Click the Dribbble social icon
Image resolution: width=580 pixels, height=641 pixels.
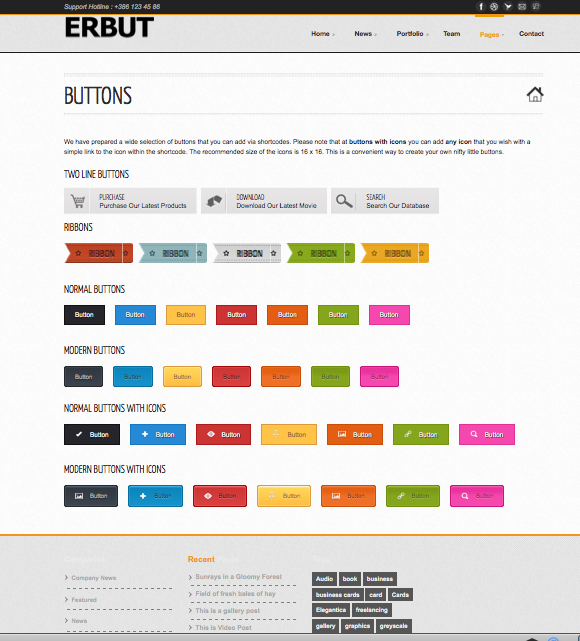(x=494, y=7)
